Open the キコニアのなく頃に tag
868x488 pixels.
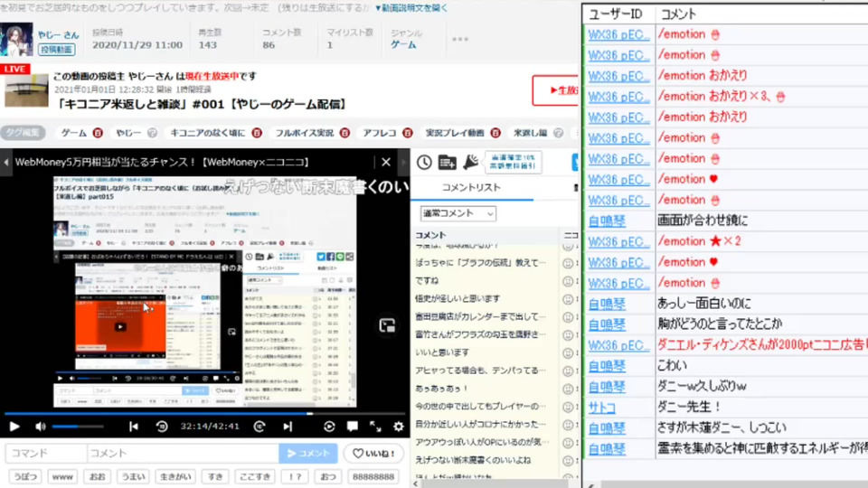pos(208,133)
